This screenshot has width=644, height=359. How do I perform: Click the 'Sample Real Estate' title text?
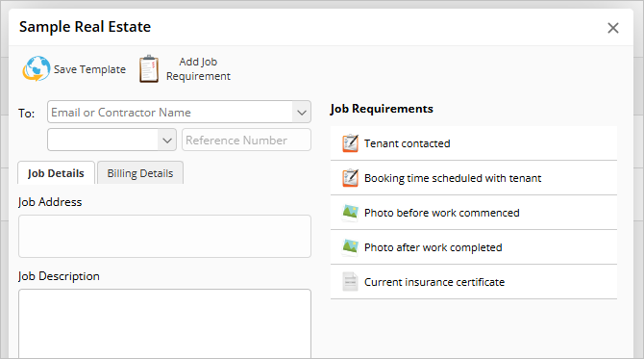(85, 27)
